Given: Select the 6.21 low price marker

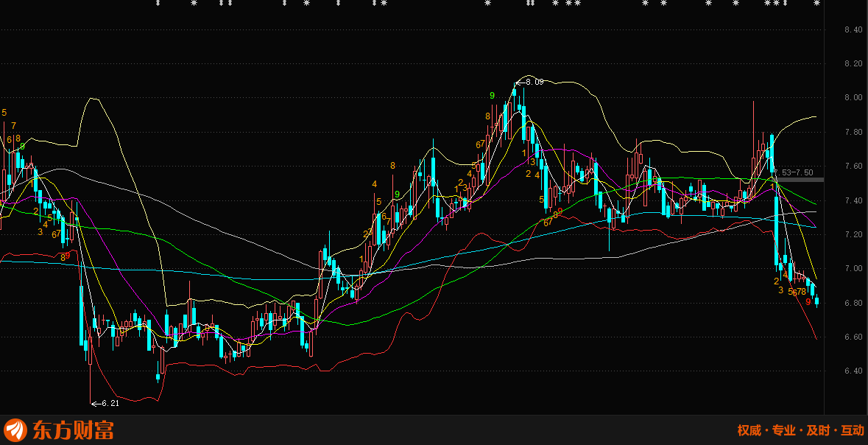Looking at the screenshot, I should tap(105, 404).
